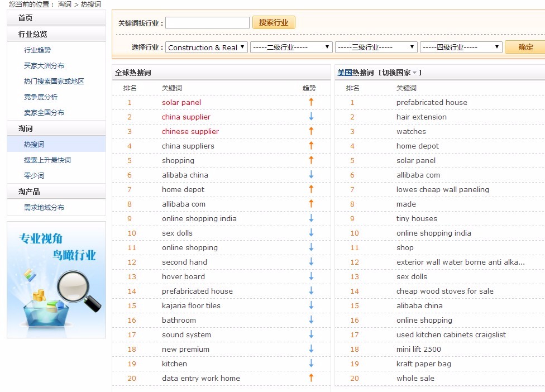Click the 关键词找行业 input field

click(207, 23)
